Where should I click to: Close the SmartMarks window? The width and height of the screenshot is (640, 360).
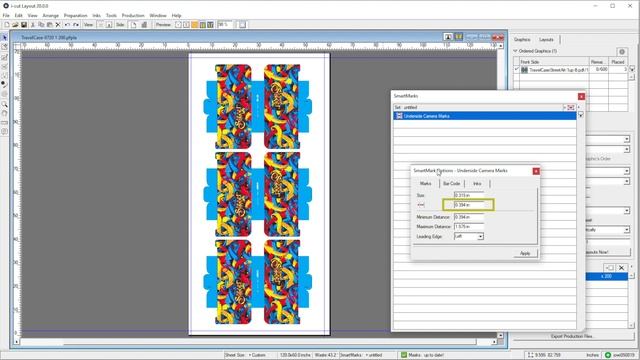(581, 97)
